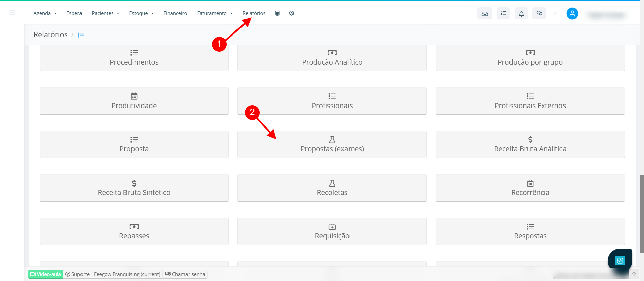Screen dimensions: 644x281
Task: Click the dollar icon above Receita Bruta Análitica
Action: tap(530, 140)
